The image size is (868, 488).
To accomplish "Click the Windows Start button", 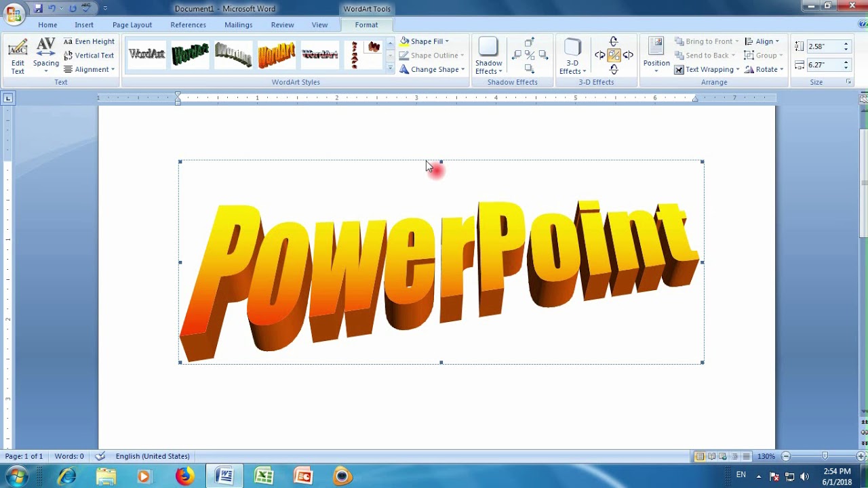I will (x=16, y=476).
